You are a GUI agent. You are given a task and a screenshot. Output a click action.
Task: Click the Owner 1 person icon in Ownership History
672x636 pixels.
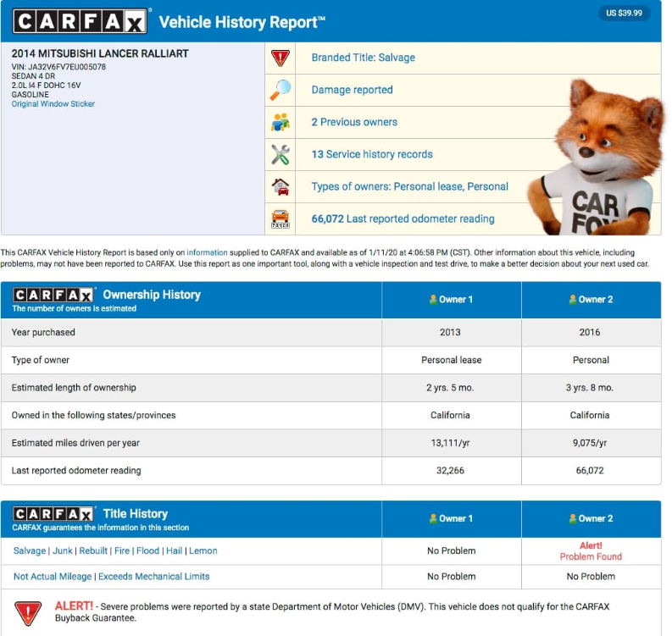pyautogui.click(x=433, y=300)
